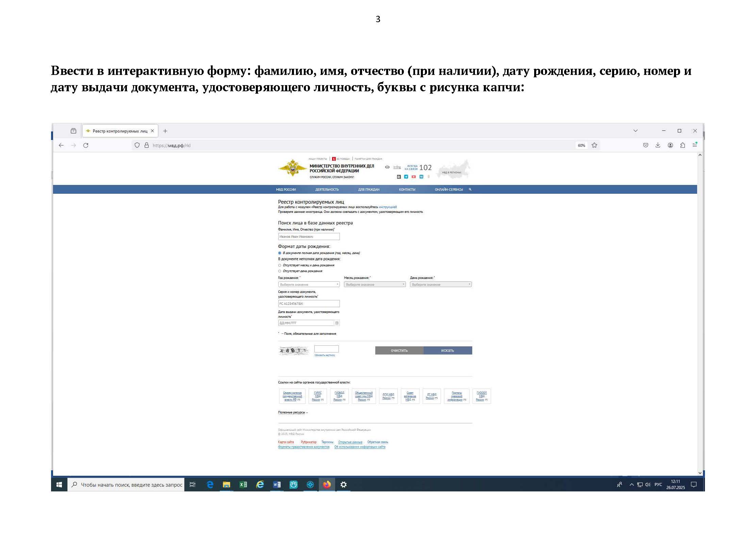
Task: Open the Firefox downloads icon
Action: coord(658,145)
